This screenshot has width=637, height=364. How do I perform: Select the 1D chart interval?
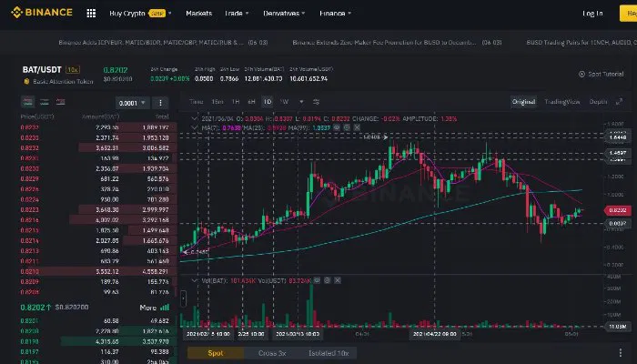pos(268,102)
